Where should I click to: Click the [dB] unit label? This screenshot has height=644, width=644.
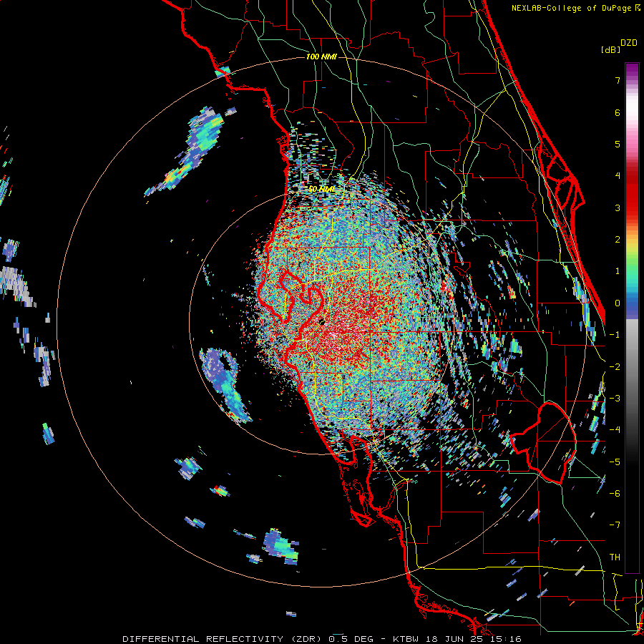click(610, 49)
